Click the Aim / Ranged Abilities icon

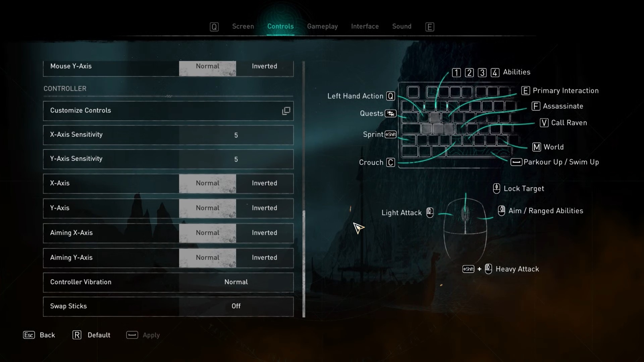point(501,210)
